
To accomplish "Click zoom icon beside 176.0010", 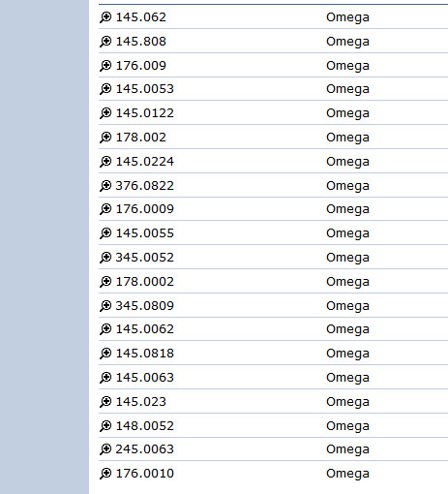I will coord(105,474).
